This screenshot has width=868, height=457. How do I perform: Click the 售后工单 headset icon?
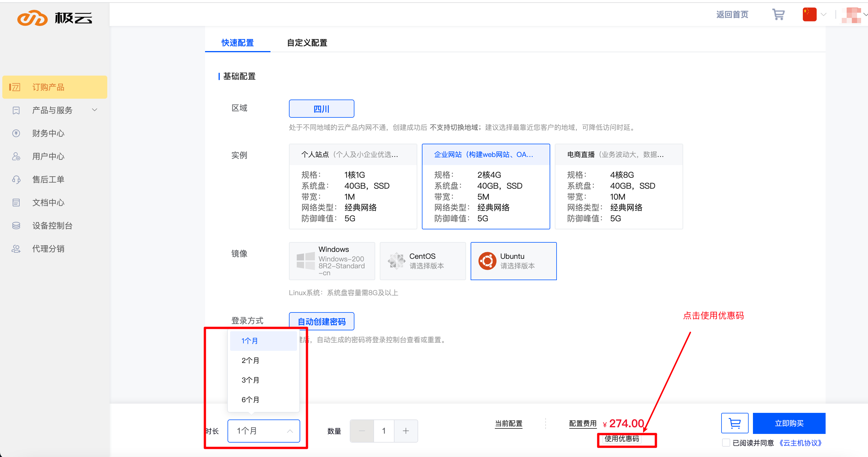[x=16, y=180]
